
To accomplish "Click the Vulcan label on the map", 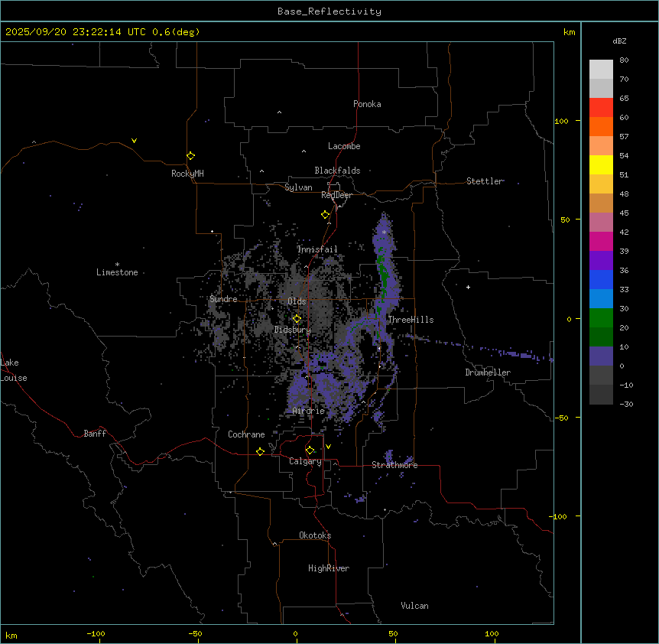I will click(414, 606).
